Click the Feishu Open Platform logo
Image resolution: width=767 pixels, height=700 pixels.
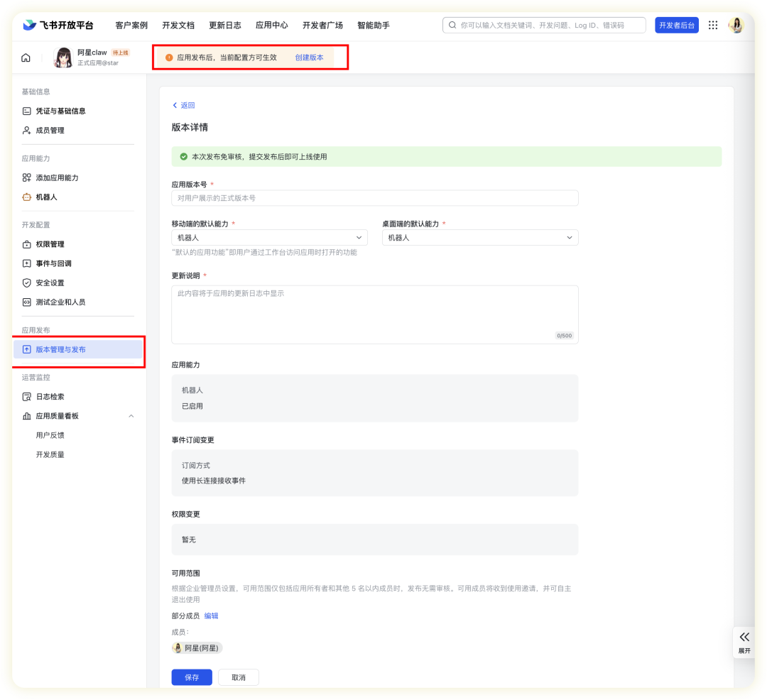58,25
